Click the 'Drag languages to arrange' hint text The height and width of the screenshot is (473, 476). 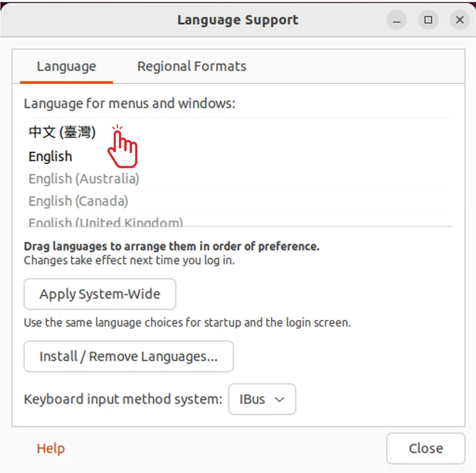click(x=172, y=246)
